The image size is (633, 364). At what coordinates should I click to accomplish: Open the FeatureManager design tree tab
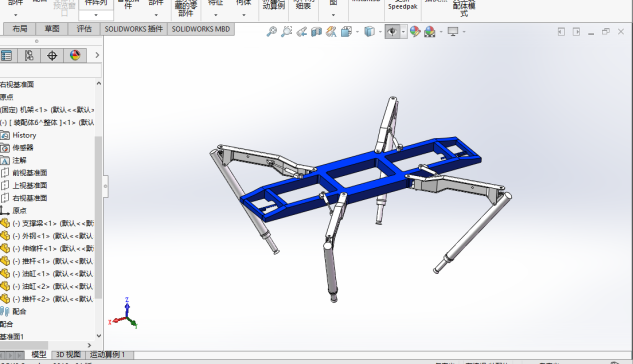point(7,55)
